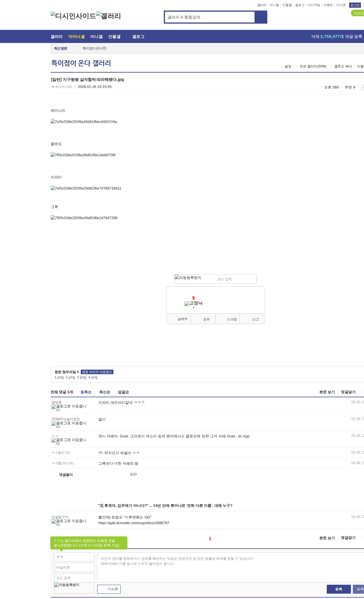Viewport: 364px width, 599px height.
Task: Click the 비밀번호 password field
Action: (x=74, y=567)
